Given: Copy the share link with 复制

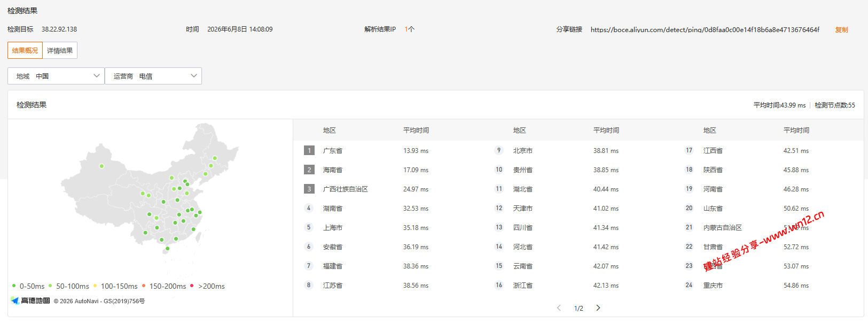Looking at the screenshot, I should [x=841, y=30].
